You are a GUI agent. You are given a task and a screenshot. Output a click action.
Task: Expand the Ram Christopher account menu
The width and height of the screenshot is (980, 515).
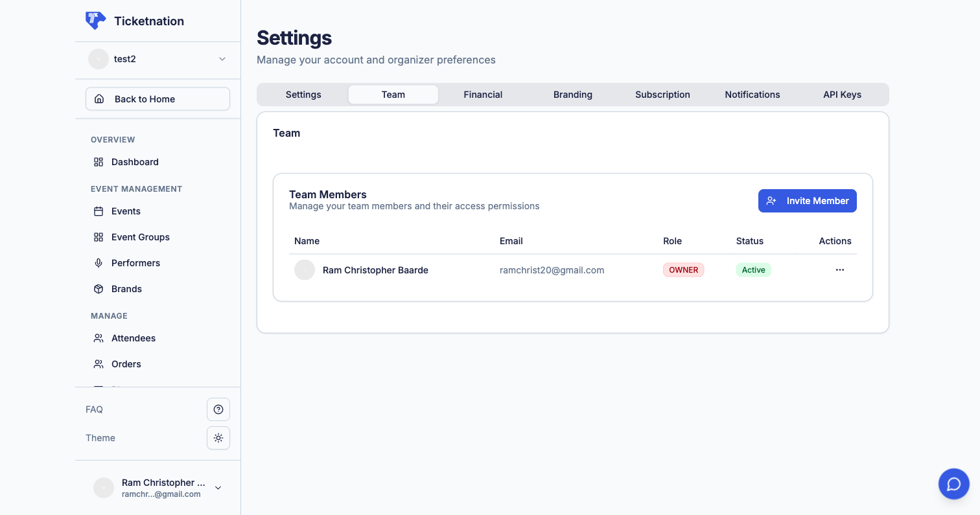point(218,488)
